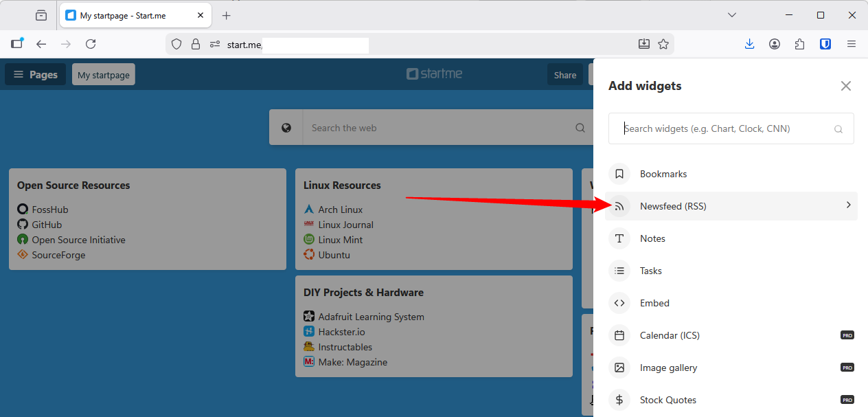Image resolution: width=868 pixels, height=417 pixels.
Task: Click the Share button
Action: [x=565, y=74]
